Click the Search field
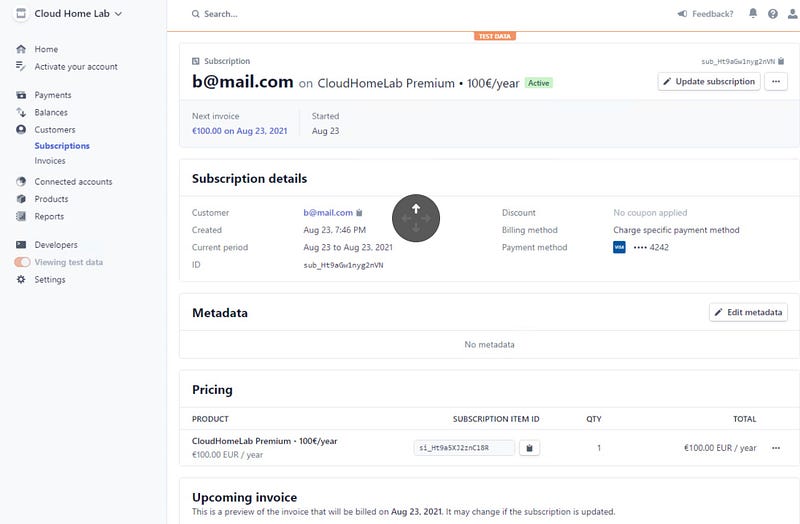The width and height of the screenshot is (800, 524). pyautogui.click(x=221, y=14)
